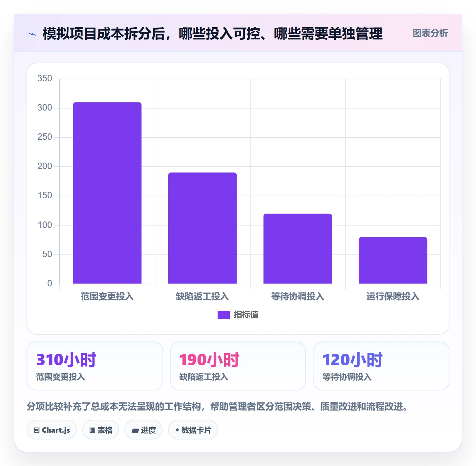The image size is (476, 466).
Task: Click the 表格 tag chip
Action: tap(101, 430)
